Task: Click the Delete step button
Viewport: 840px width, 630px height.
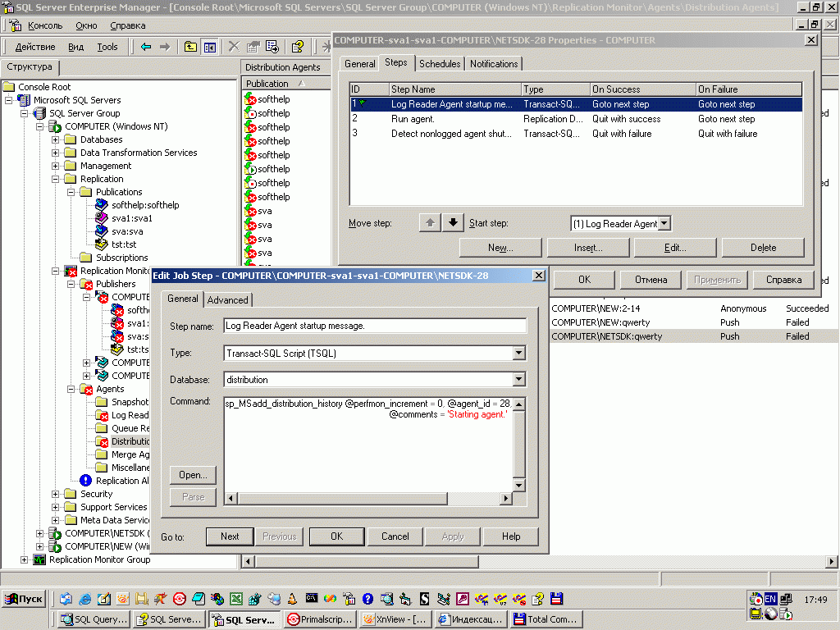Action: pyautogui.click(x=764, y=248)
